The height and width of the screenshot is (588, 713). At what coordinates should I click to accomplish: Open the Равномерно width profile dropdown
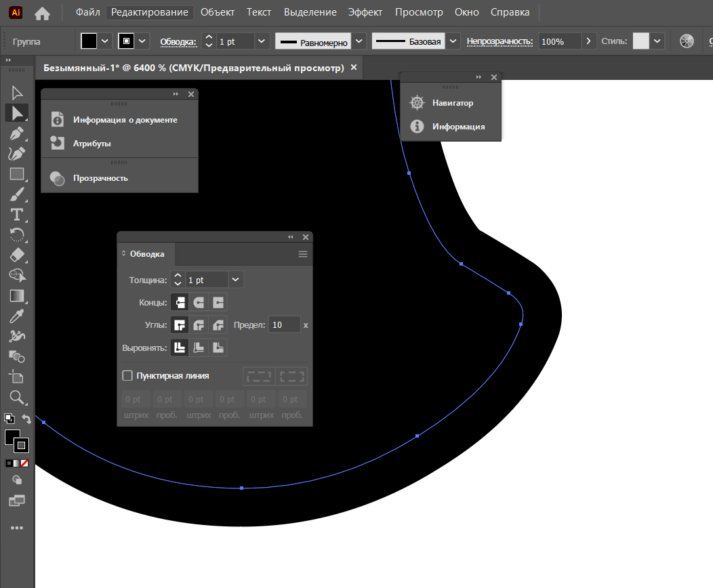point(359,41)
